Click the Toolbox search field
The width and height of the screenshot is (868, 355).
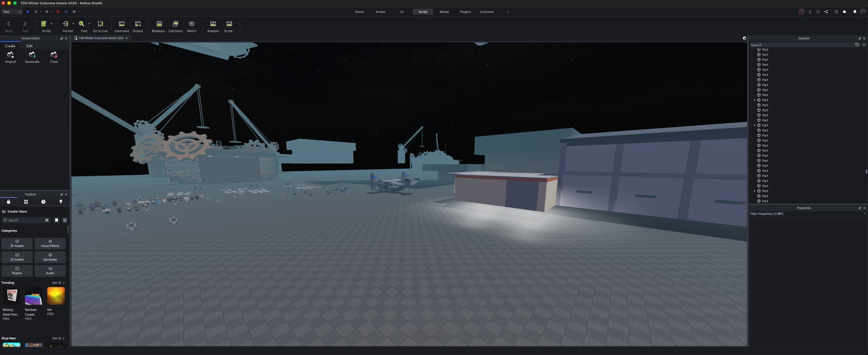coord(26,220)
